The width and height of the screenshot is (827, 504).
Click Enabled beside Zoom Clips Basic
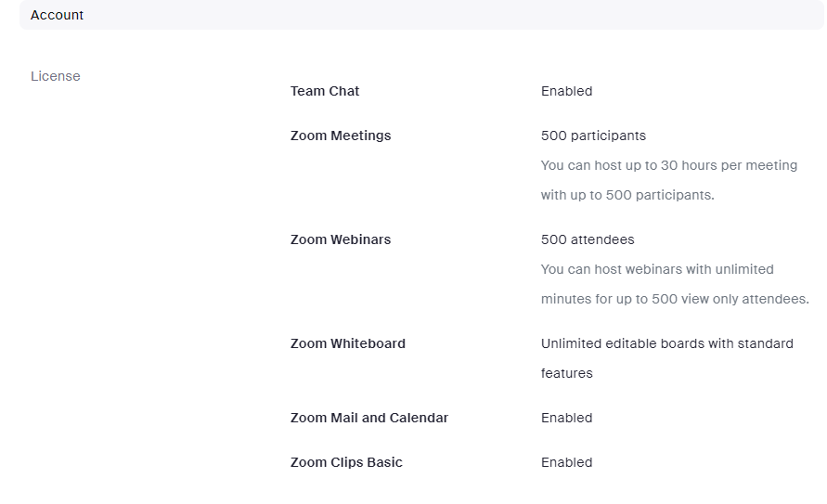[566, 462]
